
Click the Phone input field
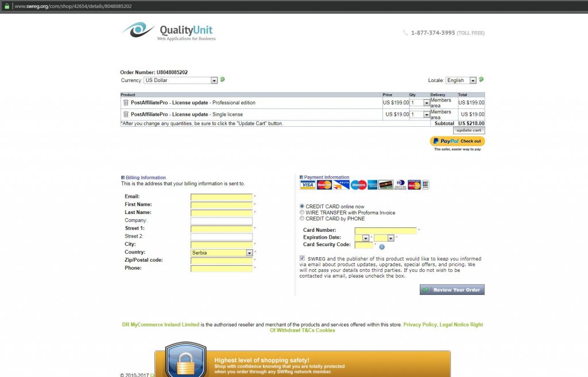(x=222, y=269)
